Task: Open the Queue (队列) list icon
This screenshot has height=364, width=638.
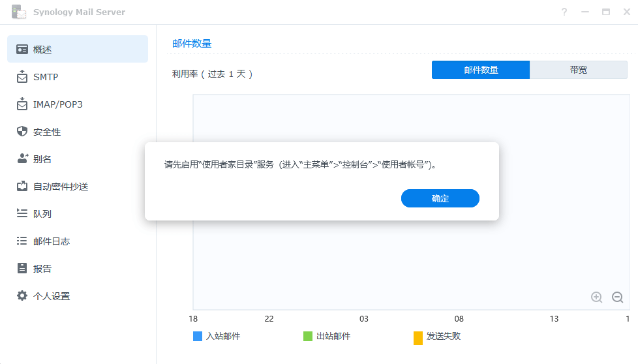Action: coord(22,214)
